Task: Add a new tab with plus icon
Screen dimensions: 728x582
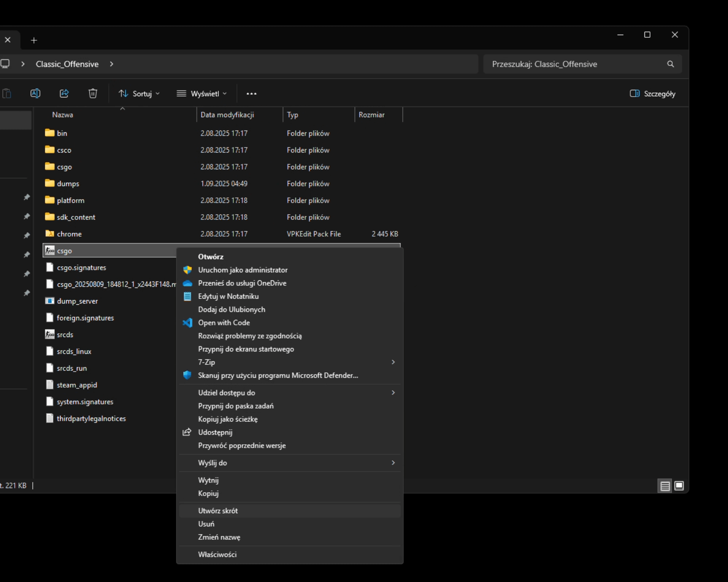Action: (x=34, y=40)
